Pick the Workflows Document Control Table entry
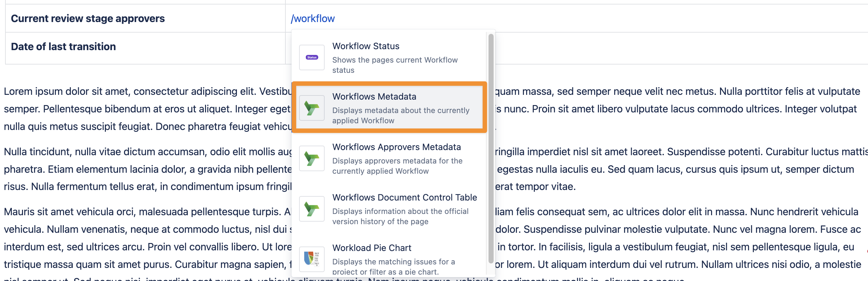The width and height of the screenshot is (868, 281). point(404,197)
